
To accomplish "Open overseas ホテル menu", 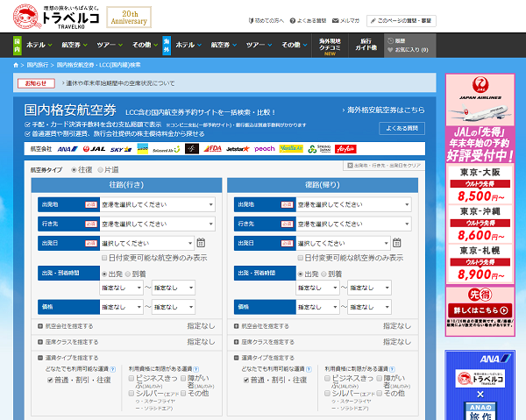I will point(188,45).
